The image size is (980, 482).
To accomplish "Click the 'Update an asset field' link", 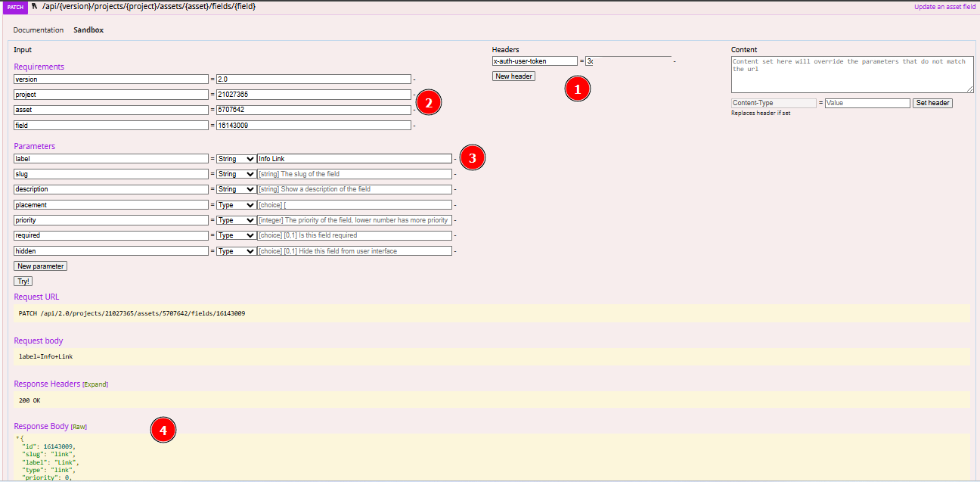I will pyautogui.click(x=944, y=7).
